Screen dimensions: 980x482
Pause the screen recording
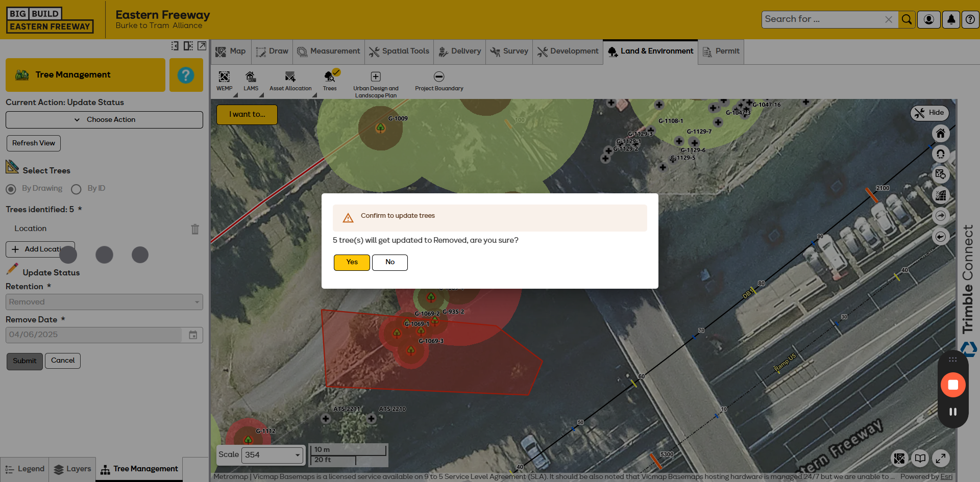click(x=953, y=412)
